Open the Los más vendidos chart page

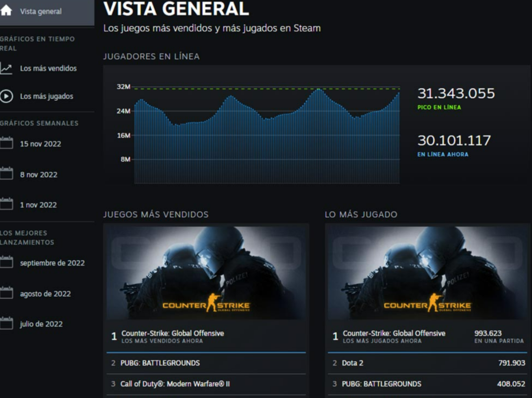point(48,68)
